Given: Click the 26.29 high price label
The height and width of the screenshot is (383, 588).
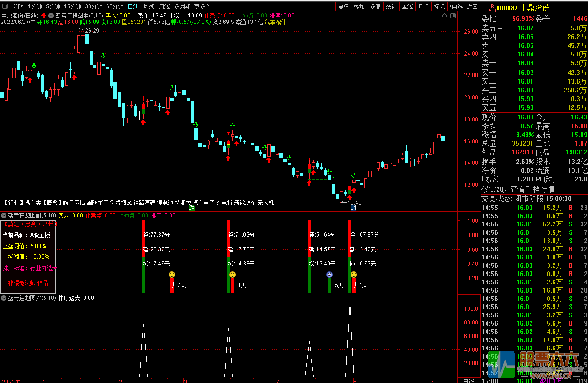Looking at the screenshot, I should click(x=92, y=30).
